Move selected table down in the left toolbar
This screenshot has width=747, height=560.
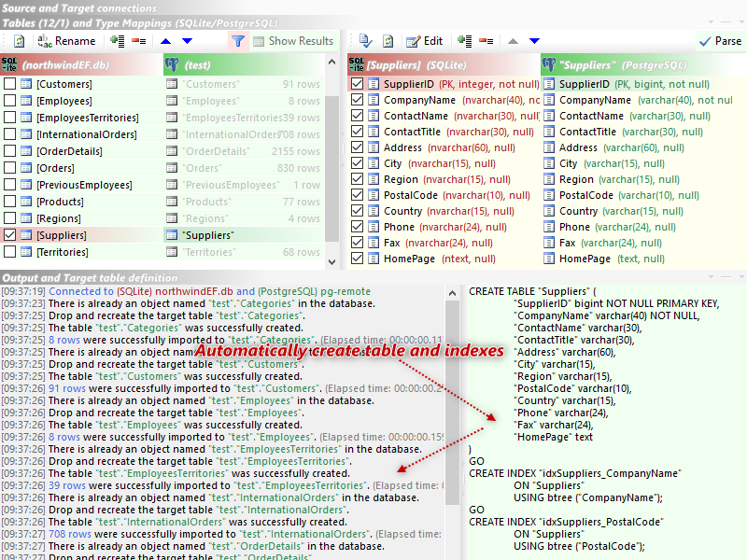[188, 41]
